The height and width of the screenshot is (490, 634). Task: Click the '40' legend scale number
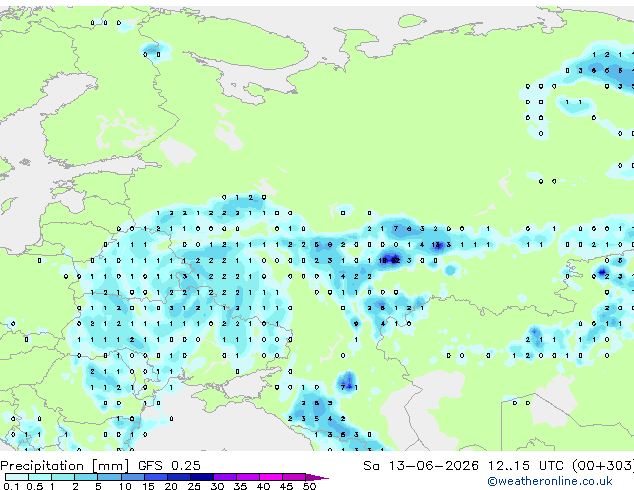point(263,486)
